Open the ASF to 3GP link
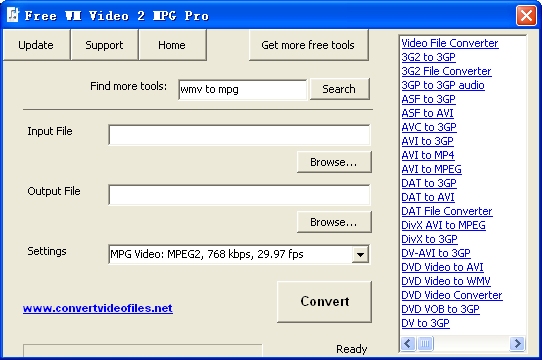Image resolution: width=542 pixels, height=360 pixels. (x=429, y=99)
